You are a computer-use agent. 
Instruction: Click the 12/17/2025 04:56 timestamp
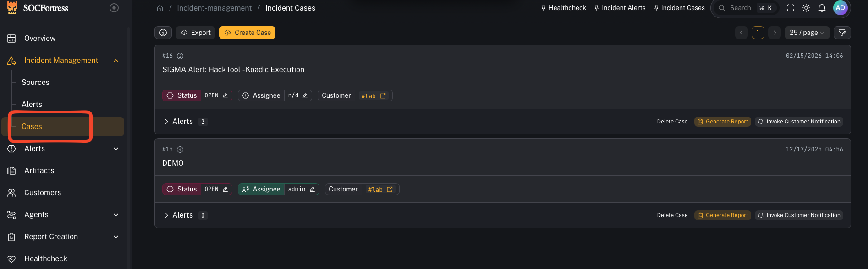814,150
